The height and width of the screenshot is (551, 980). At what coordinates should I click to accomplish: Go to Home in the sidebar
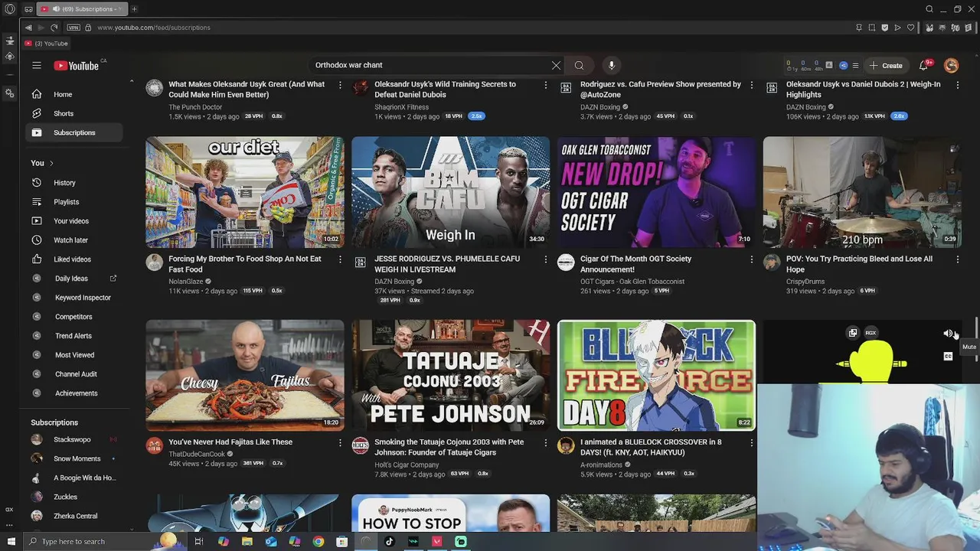click(x=74, y=94)
